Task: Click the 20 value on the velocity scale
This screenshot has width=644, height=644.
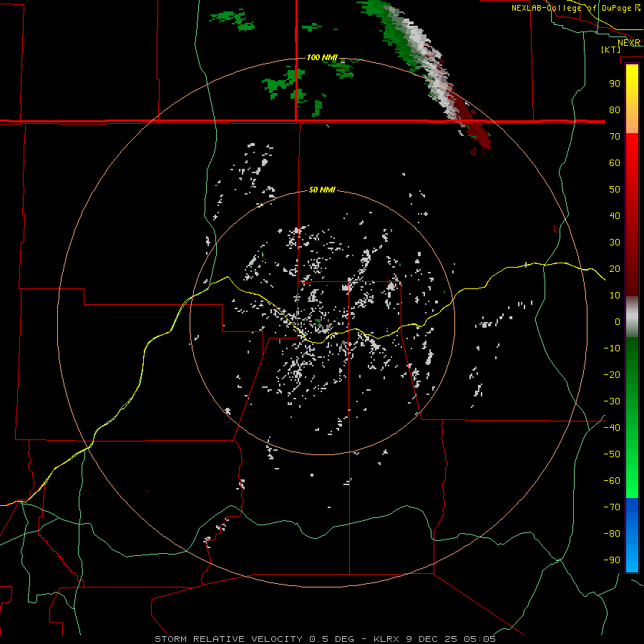Action: coord(615,268)
